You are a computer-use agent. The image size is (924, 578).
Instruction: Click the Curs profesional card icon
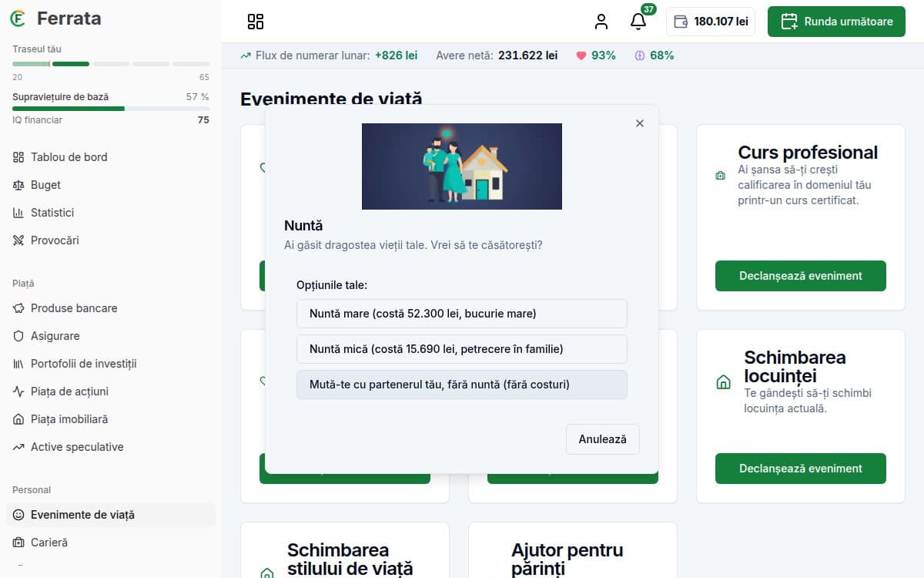pos(721,176)
